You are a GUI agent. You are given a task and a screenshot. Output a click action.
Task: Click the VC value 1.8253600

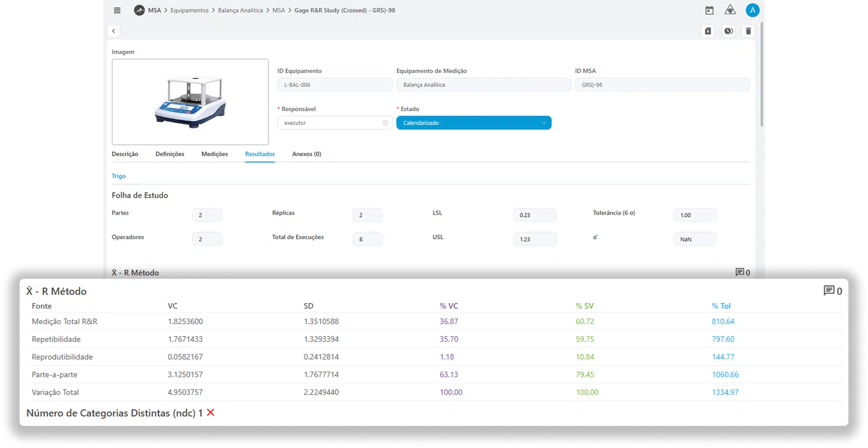(185, 321)
